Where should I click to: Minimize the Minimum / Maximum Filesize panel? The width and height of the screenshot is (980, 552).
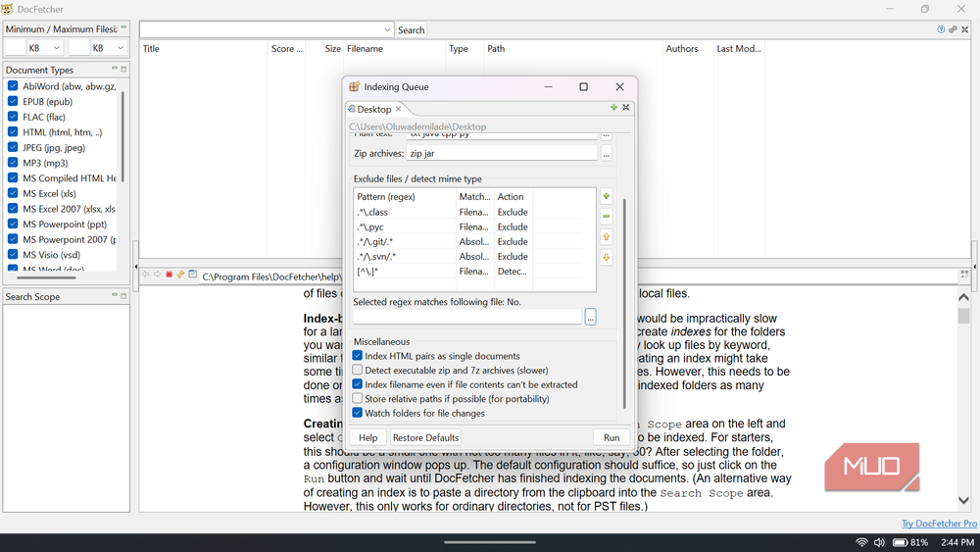coord(123,28)
